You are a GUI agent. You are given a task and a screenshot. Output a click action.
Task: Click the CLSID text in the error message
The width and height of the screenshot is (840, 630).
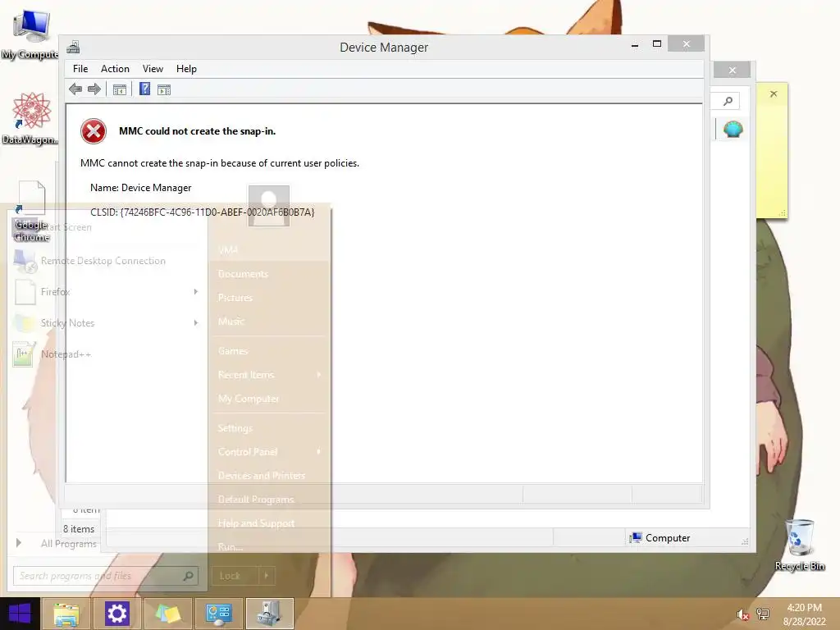[x=203, y=212]
